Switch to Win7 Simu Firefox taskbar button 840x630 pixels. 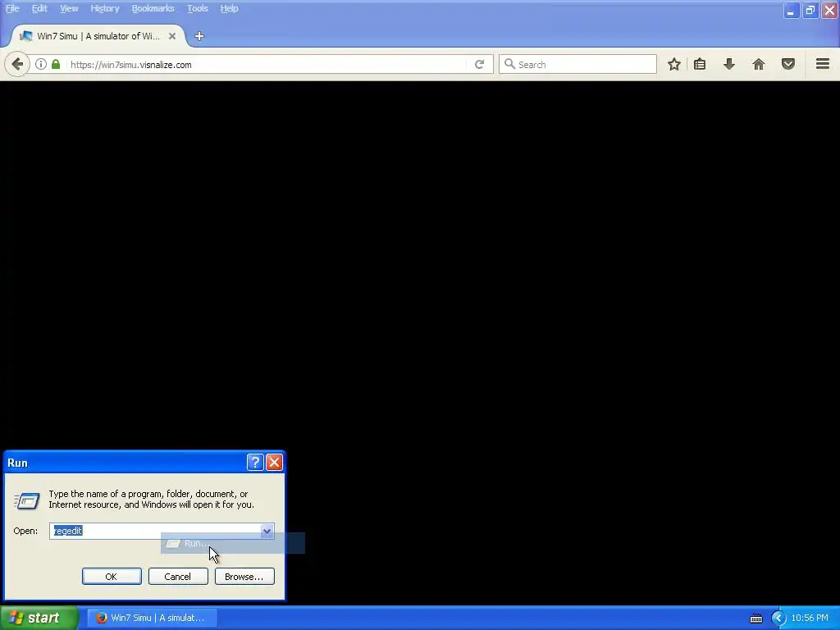[x=152, y=618]
